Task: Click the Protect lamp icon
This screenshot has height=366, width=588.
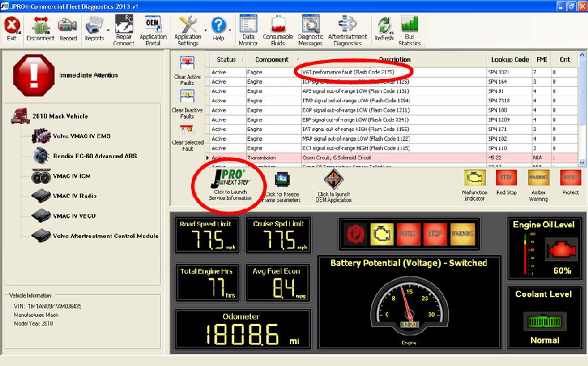Action: click(x=570, y=177)
